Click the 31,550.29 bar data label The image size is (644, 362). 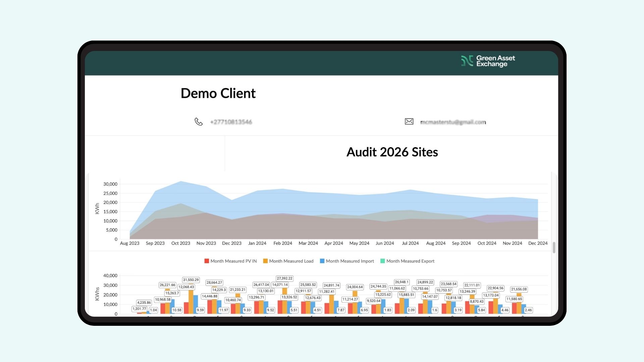[191, 280]
